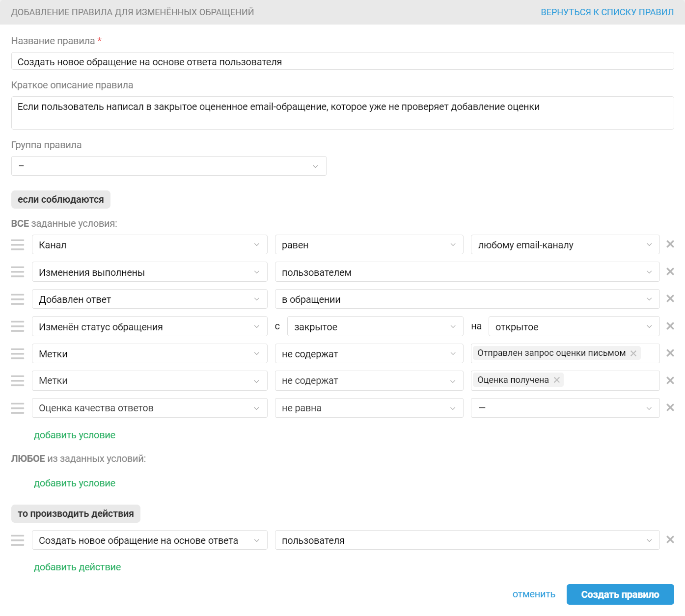The height and width of the screenshot is (616, 685).
Task: Return to the rules list link
Action: [607, 12]
